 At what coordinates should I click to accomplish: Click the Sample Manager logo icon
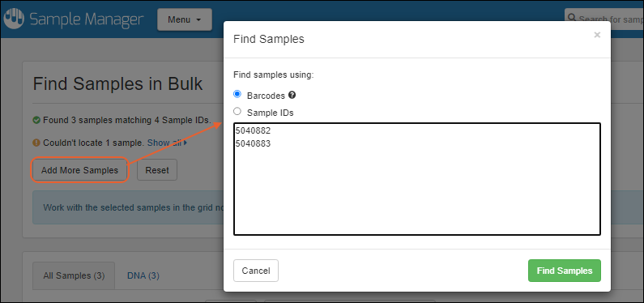[14, 19]
